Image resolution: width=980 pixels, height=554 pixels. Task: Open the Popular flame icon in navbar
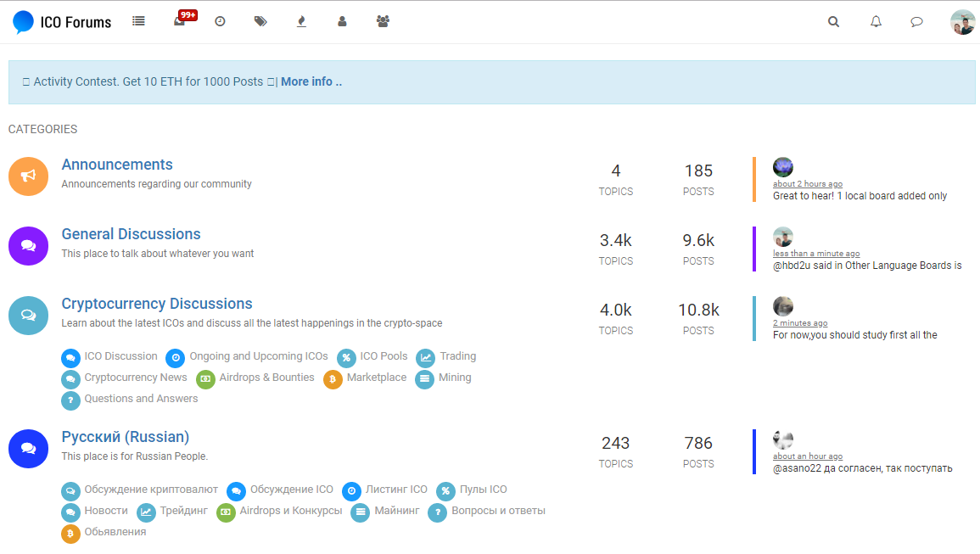(x=301, y=21)
